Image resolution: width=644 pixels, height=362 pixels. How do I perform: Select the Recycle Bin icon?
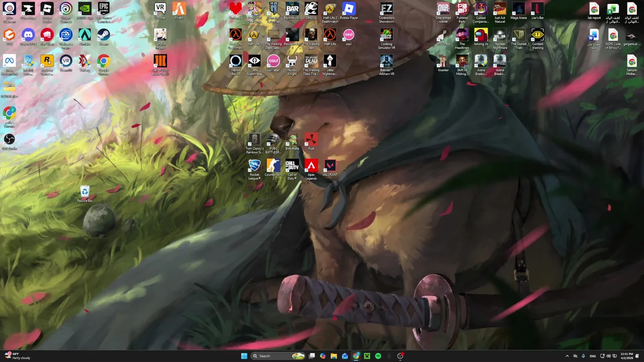tap(85, 194)
